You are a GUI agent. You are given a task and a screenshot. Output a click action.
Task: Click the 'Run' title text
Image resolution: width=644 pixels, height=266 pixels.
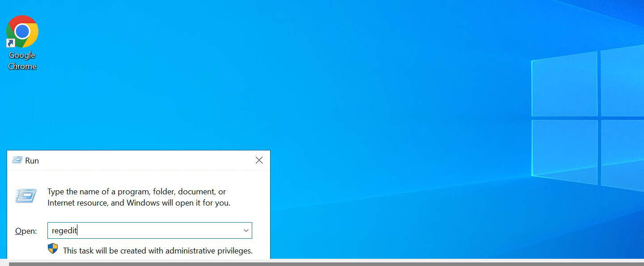click(32, 160)
